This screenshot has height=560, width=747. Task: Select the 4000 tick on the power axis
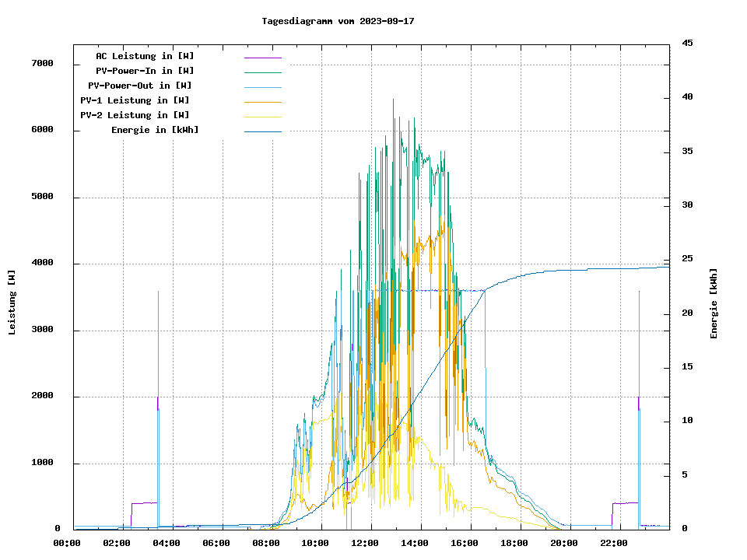(x=42, y=264)
